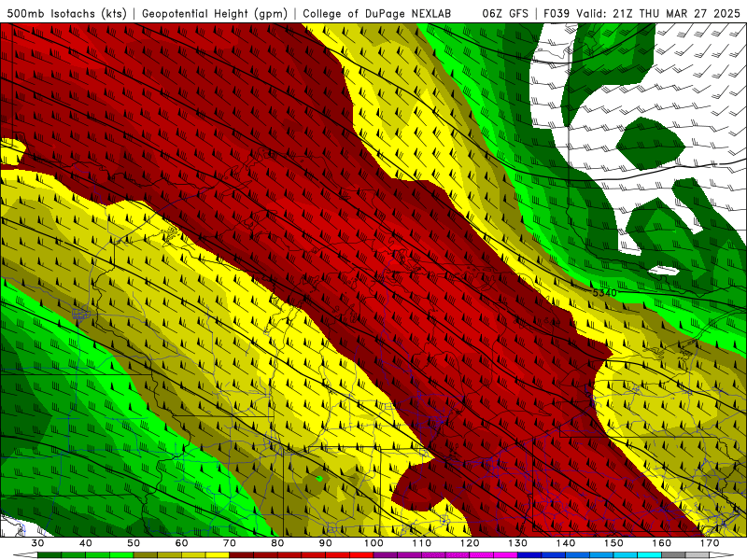Click the legend value '140'
The height and width of the screenshot is (560, 747).
click(566, 543)
